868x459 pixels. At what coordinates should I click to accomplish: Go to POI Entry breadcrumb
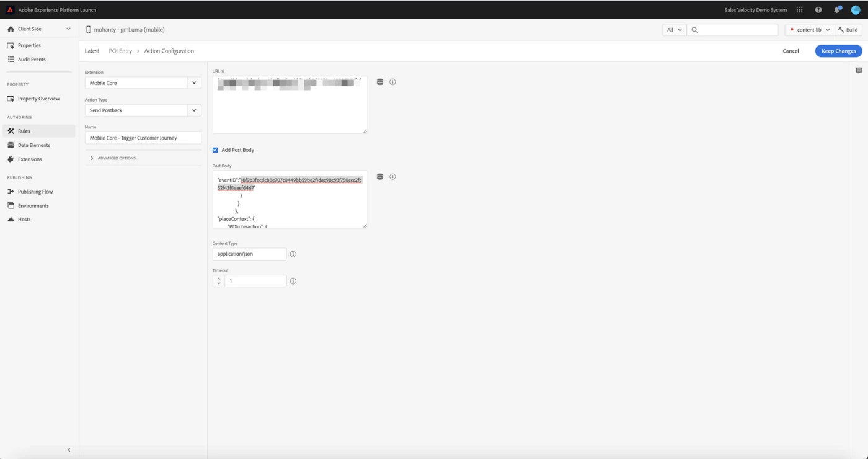[120, 51]
